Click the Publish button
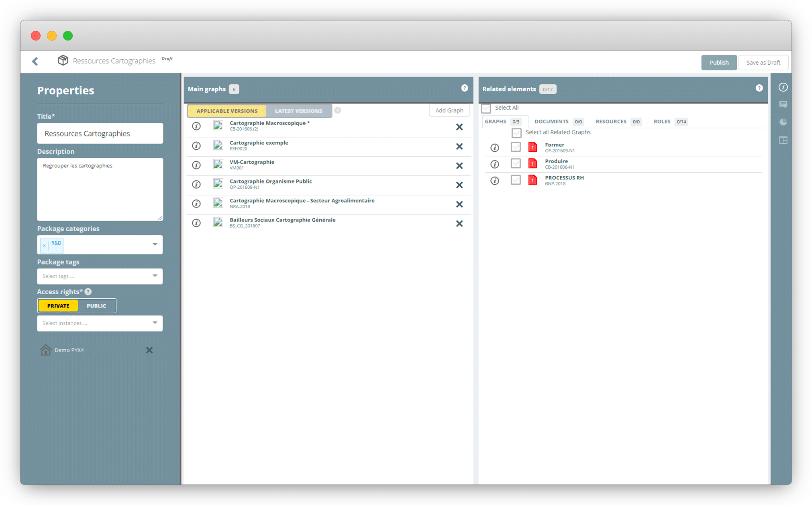 coord(719,63)
